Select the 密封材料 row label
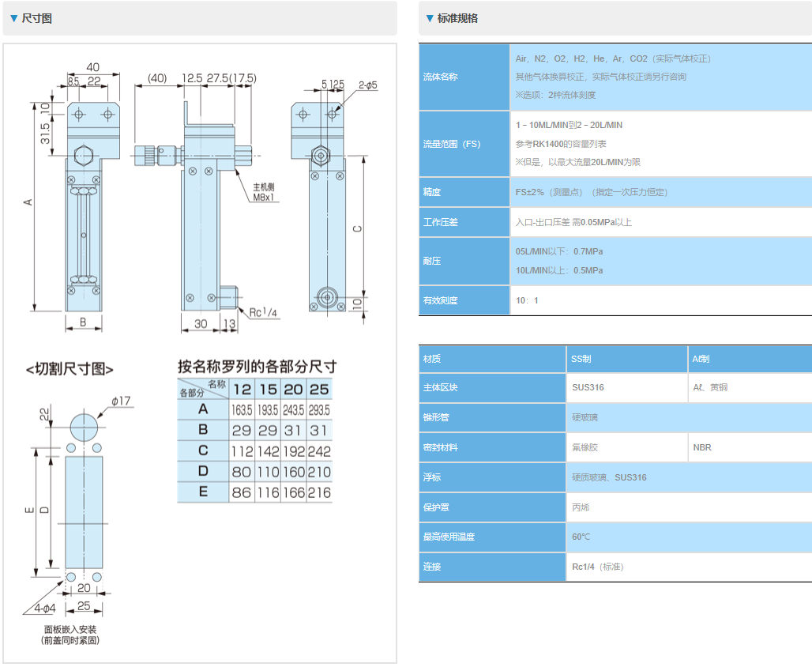Image resolution: width=812 pixels, height=667 pixels. pos(492,448)
